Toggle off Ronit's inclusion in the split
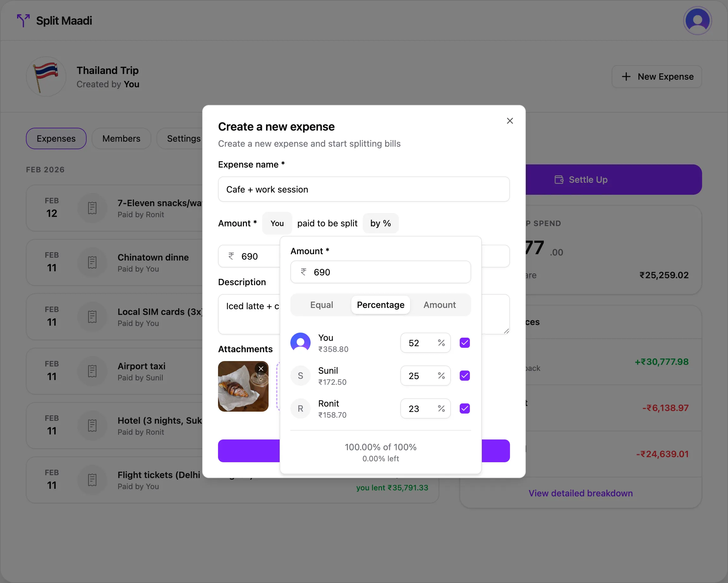 tap(464, 408)
